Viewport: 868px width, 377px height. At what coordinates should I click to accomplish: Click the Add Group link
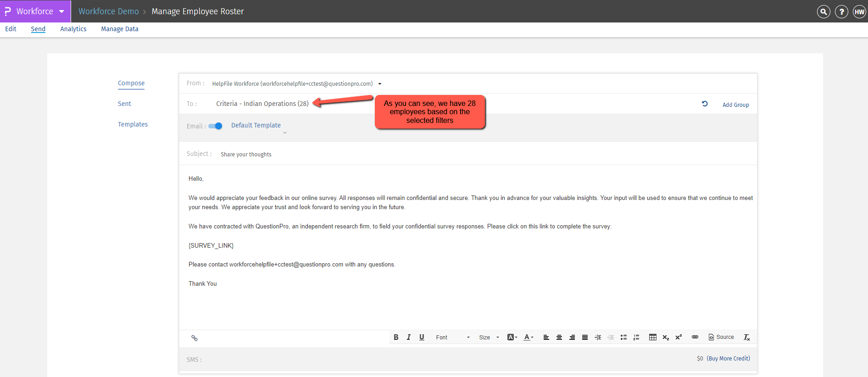point(735,105)
